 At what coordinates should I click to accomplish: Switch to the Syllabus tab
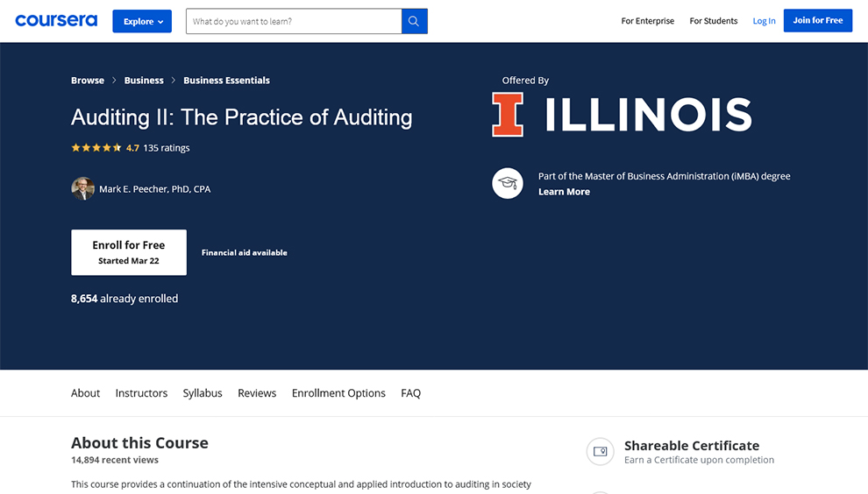[203, 393]
